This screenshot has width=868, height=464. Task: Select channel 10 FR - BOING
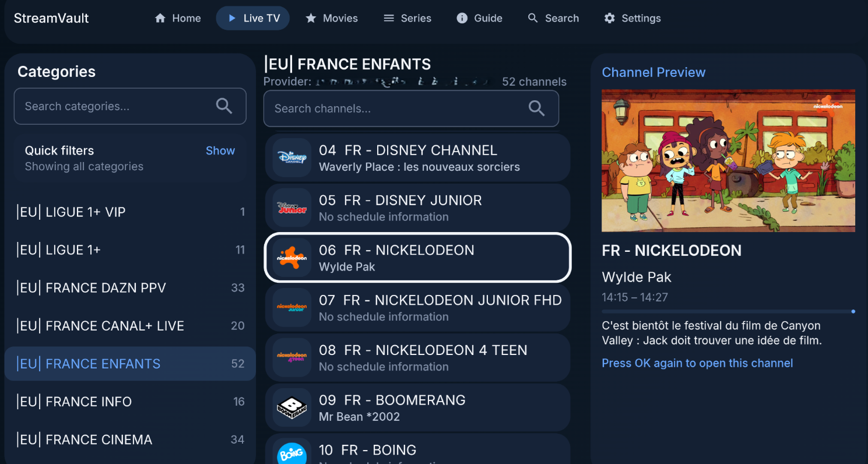coord(417,449)
